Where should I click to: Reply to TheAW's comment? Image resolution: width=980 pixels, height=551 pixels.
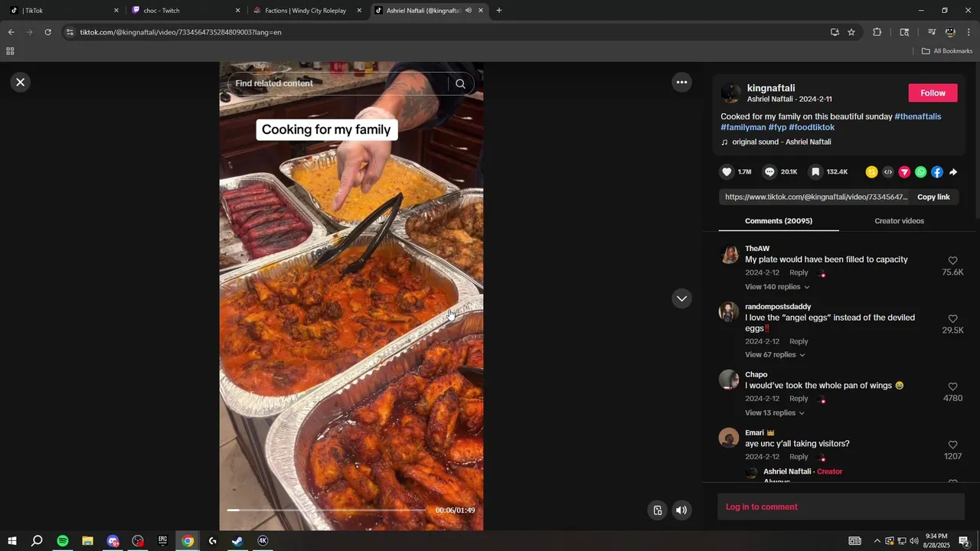tap(799, 272)
